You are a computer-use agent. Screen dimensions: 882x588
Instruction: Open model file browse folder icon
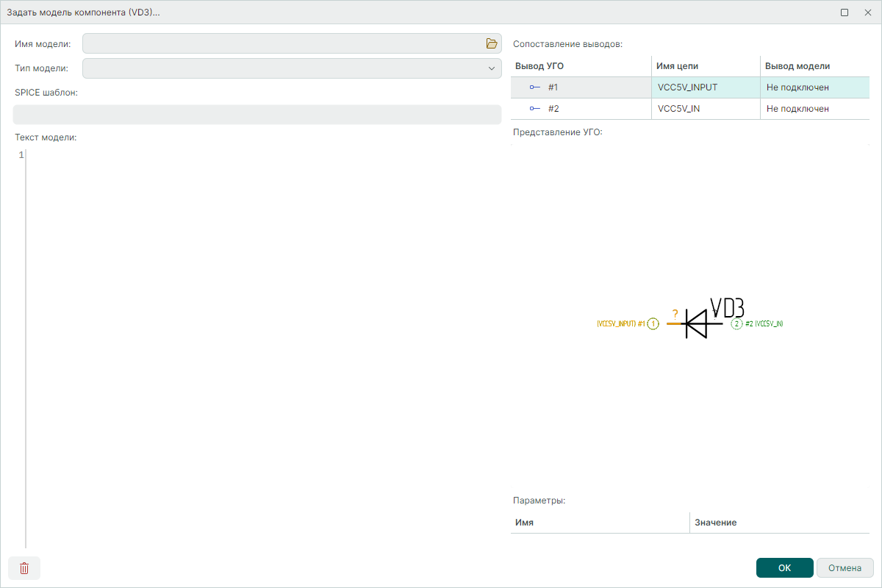(x=492, y=43)
